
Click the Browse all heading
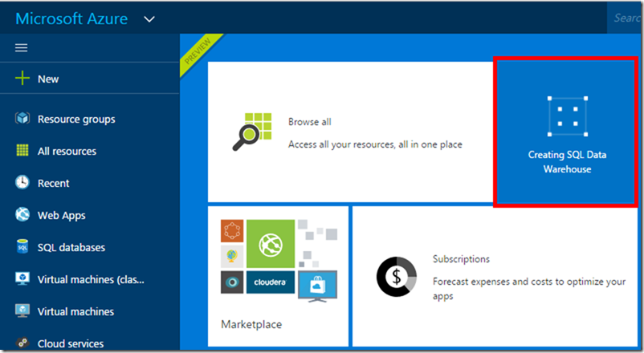coord(310,122)
